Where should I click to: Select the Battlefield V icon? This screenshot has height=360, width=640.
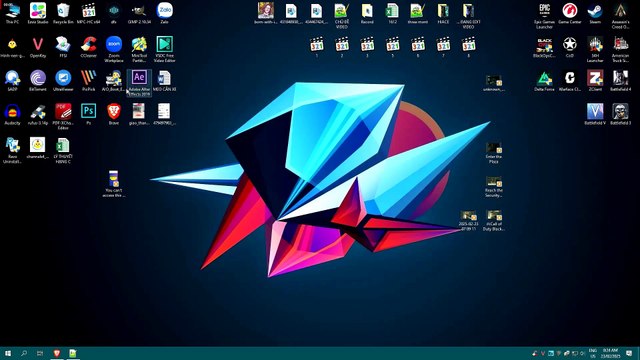(595, 115)
